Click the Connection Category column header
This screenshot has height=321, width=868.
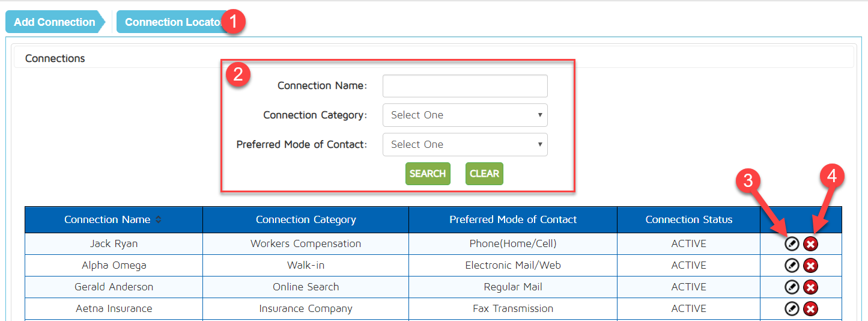306,220
